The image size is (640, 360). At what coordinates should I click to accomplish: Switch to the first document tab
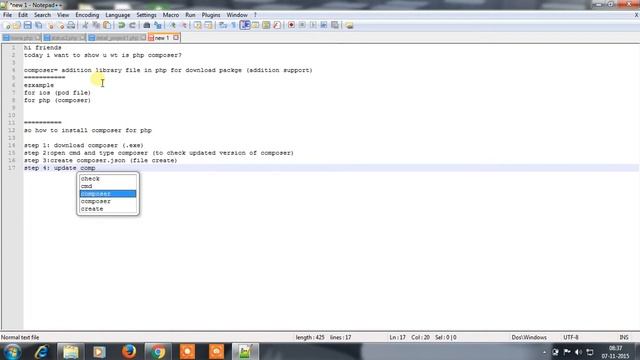pos(21,38)
